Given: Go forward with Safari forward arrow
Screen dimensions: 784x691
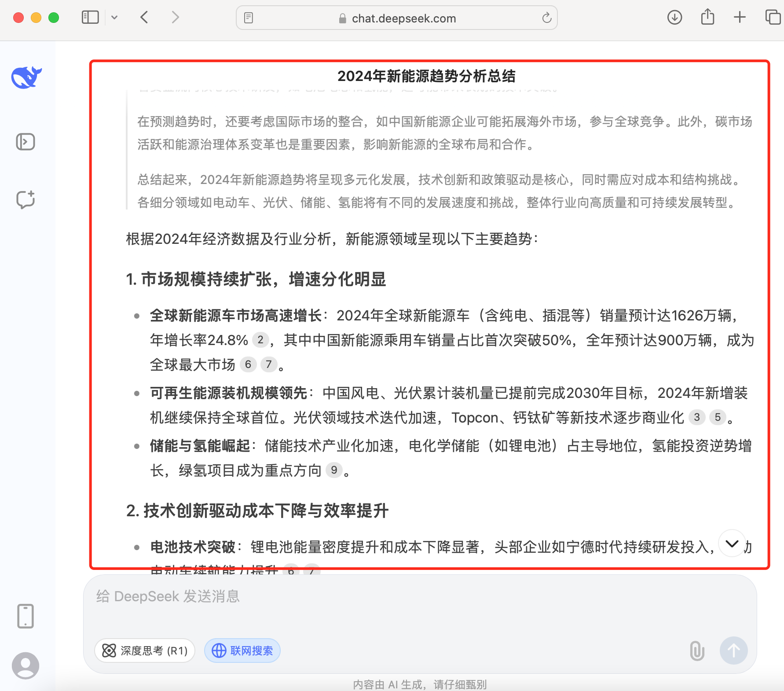Looking at the screenshot, I should (x=175, y=18).
